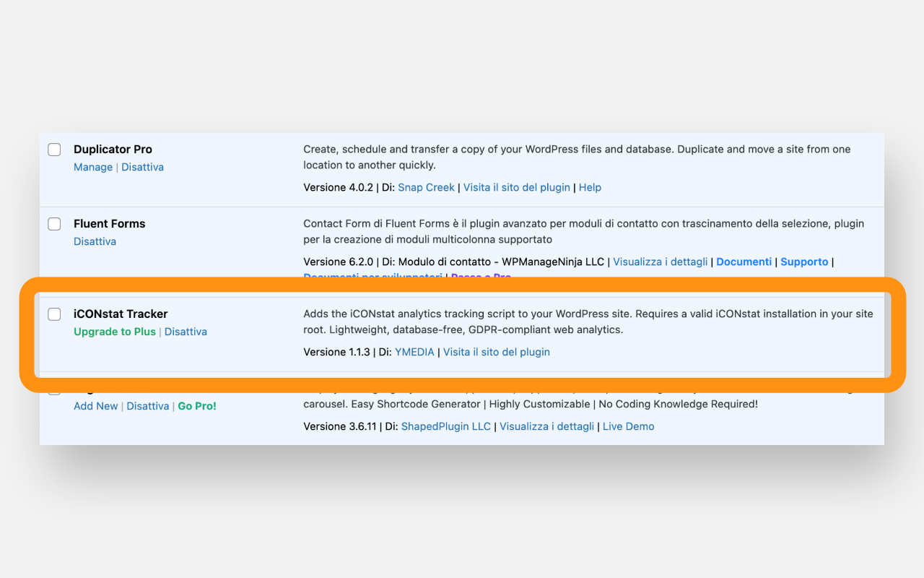Click Disattiva next to Add New
This screenshot has height=578, width=924.
tap(148, 406)
